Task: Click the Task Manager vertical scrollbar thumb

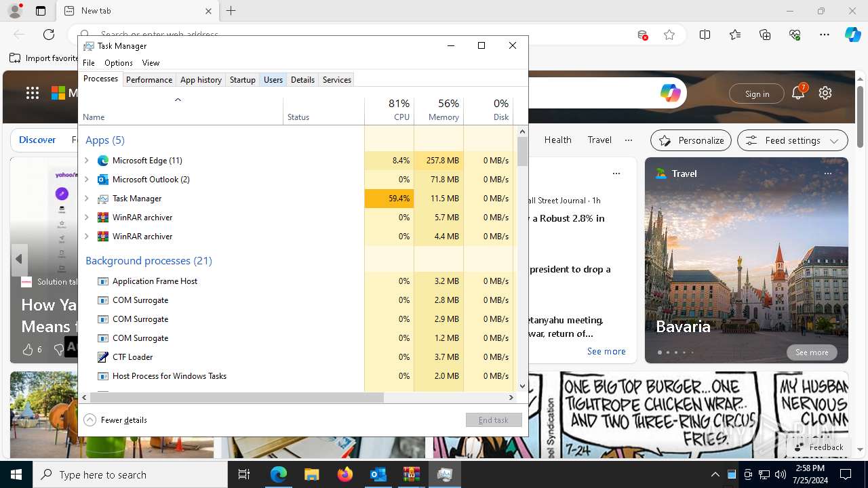Action: [x=522, y=152]
